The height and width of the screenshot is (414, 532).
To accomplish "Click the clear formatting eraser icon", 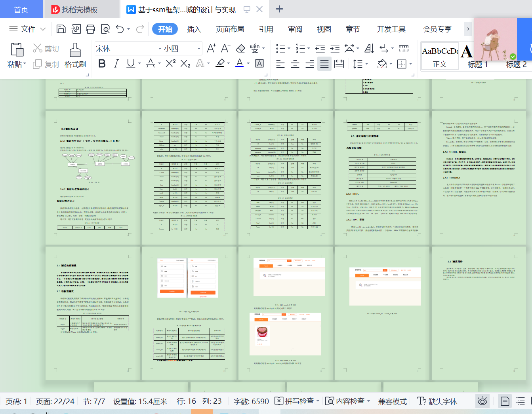I will pyautogui.click(x=240, y=48).
